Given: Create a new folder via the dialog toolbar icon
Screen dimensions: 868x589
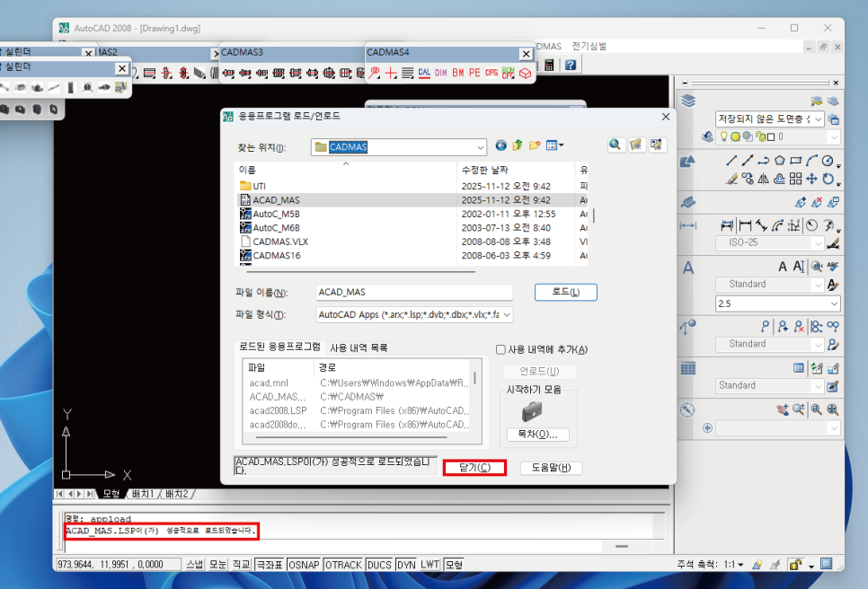Looking at the screenshot, I should (x=535, y=145).
